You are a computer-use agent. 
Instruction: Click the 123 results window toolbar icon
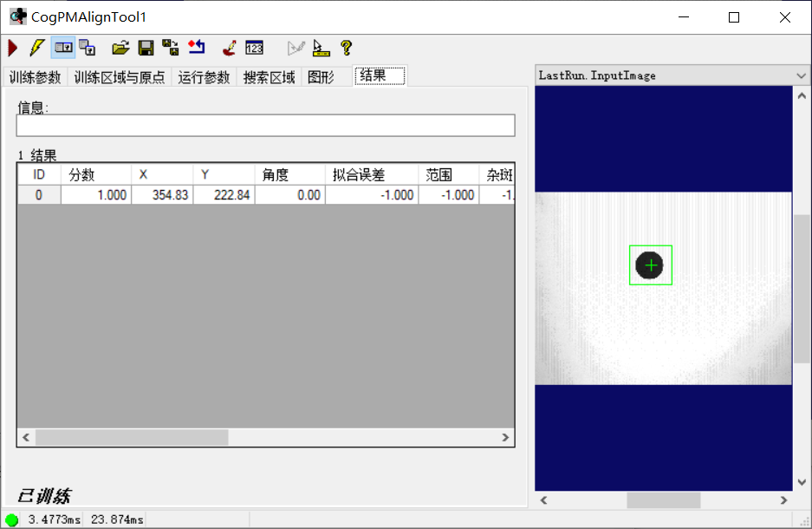[254, 48]
